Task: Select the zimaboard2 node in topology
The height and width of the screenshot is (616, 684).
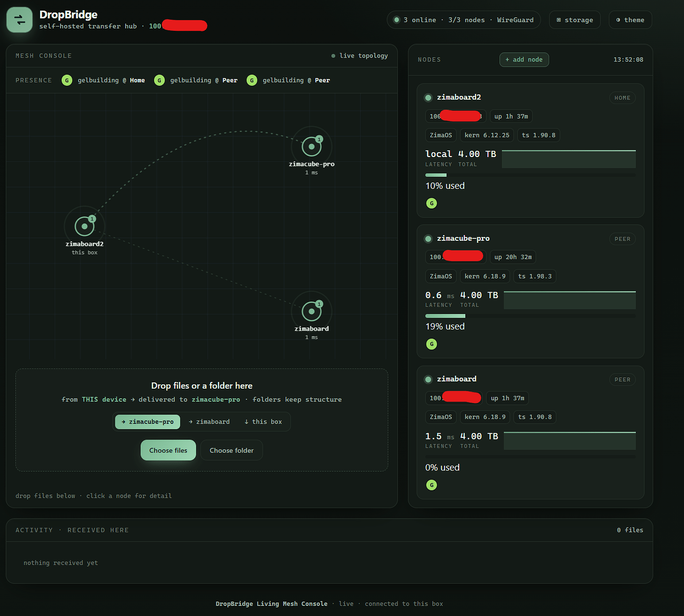Action: [x=85, y=226]
